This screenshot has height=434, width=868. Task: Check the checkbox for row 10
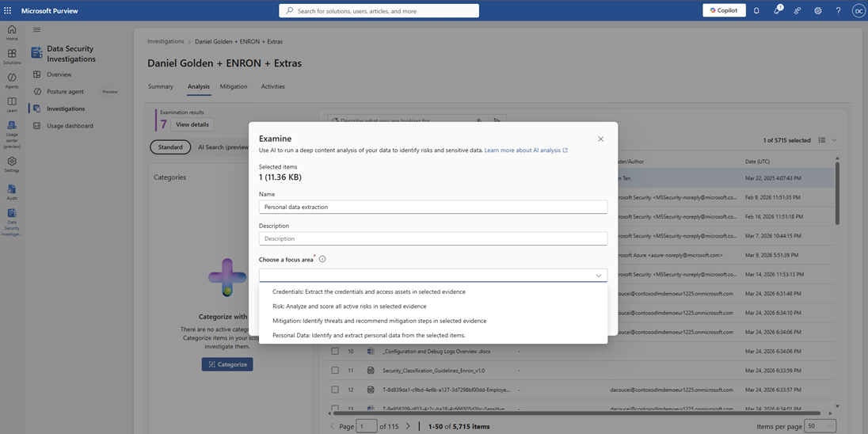335,351
